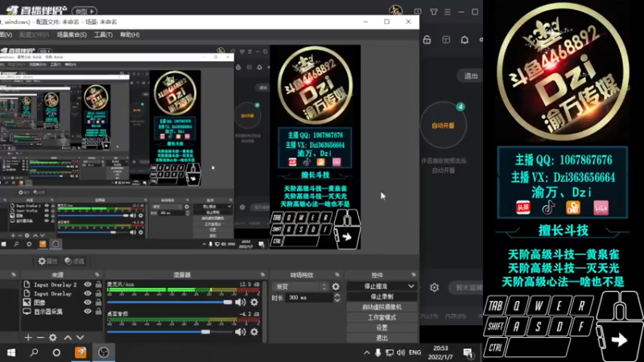Click the lock icon in 直播伴侣 toolbar
This screenshot has width=644, height=362.
tap(427, 39)
